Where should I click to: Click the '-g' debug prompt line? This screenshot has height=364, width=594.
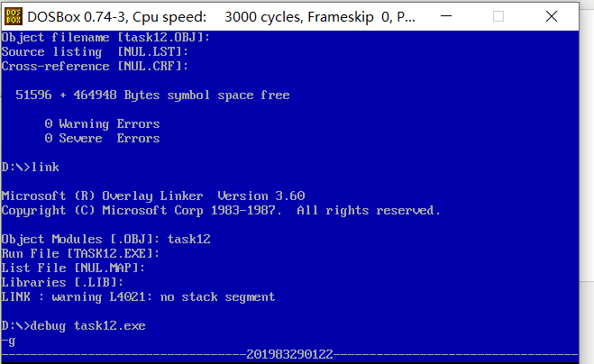tap(8, 341)
